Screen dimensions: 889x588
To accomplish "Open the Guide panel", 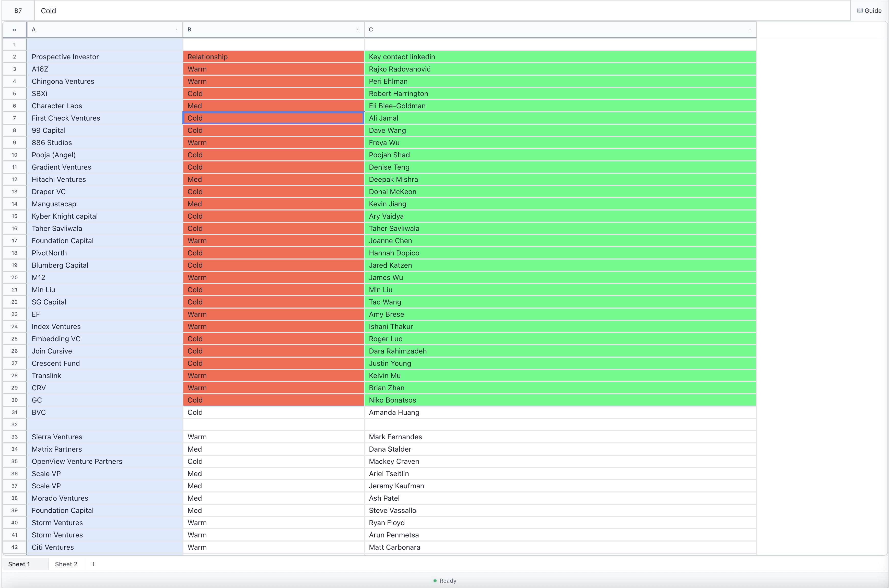I will point(869,10).
